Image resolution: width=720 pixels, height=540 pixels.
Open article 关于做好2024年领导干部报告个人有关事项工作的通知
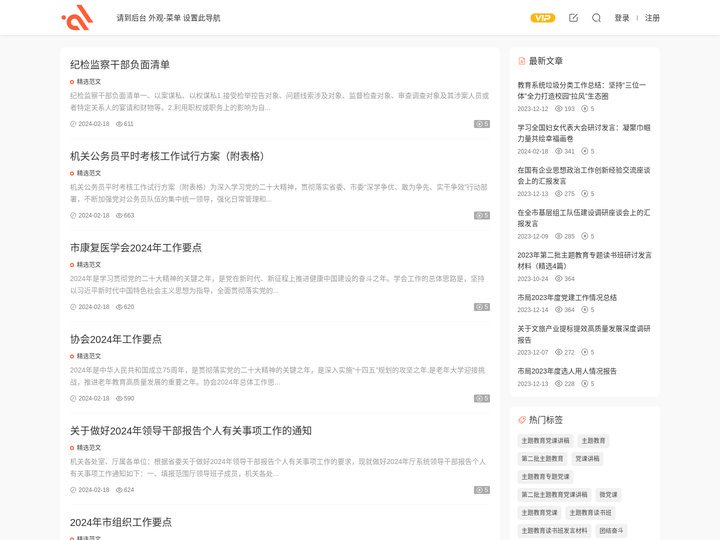click(191, 431)
